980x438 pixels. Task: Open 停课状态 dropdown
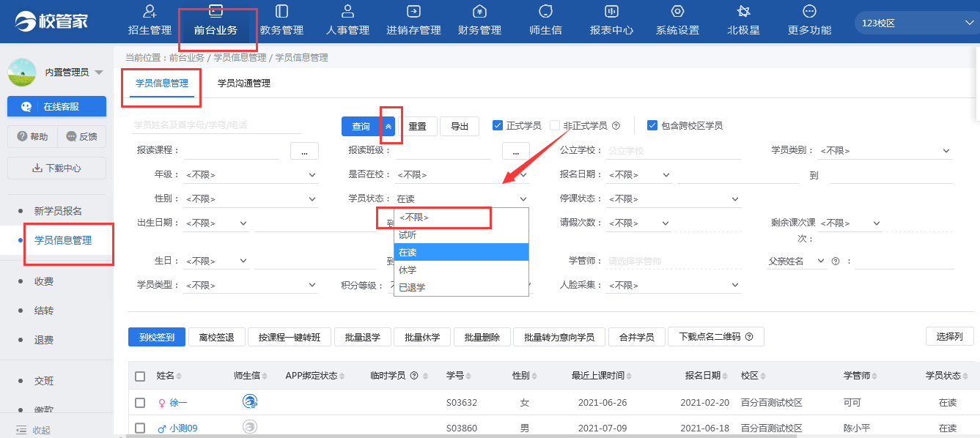click(675, 198)
